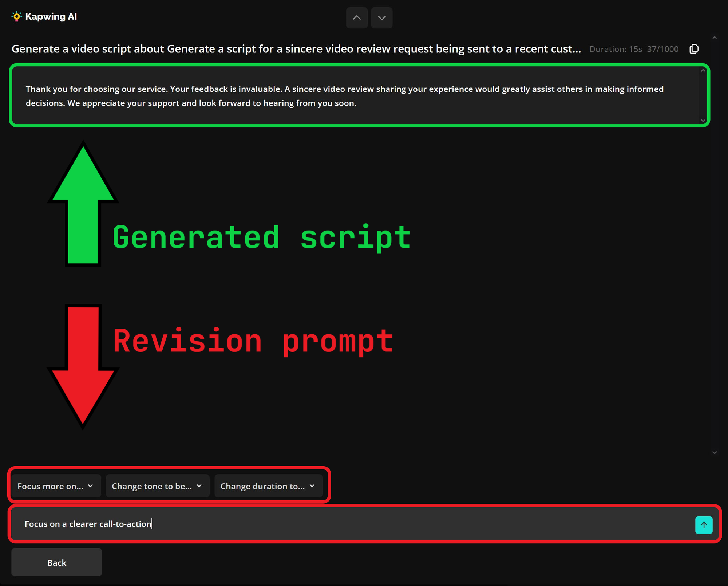Click the 'Kapwing AI' header label
This screenshot has height=586, width=728.
[x=51, y=17]
